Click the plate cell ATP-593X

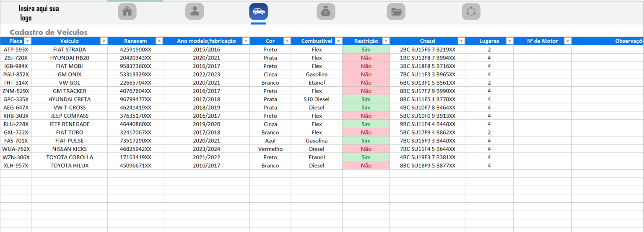coord(16,49)
